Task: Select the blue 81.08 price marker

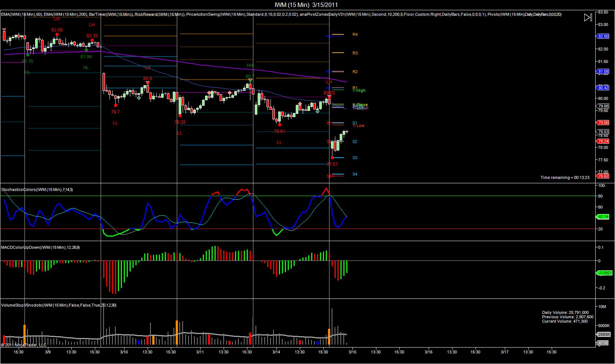Action: coord(603,71)
